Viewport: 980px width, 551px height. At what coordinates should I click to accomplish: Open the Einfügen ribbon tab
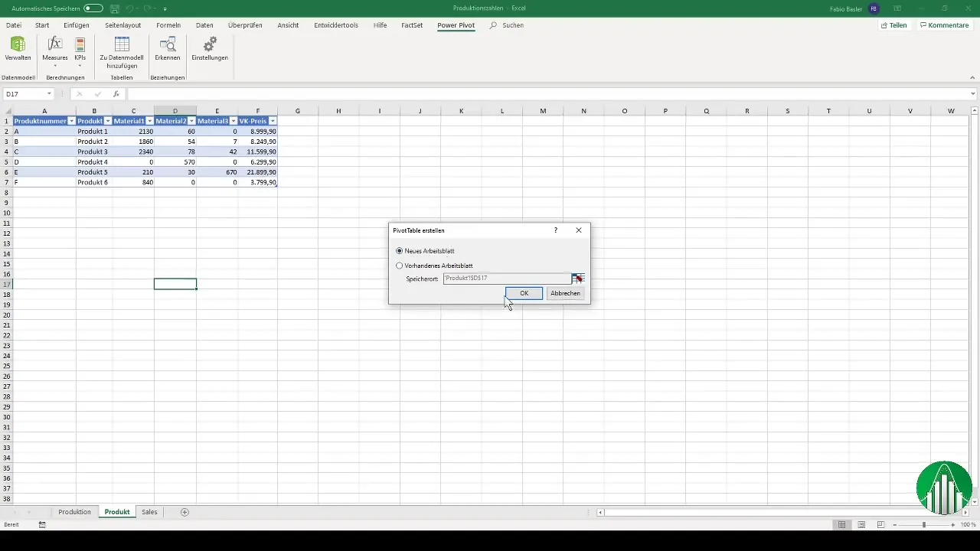(77, 25)
